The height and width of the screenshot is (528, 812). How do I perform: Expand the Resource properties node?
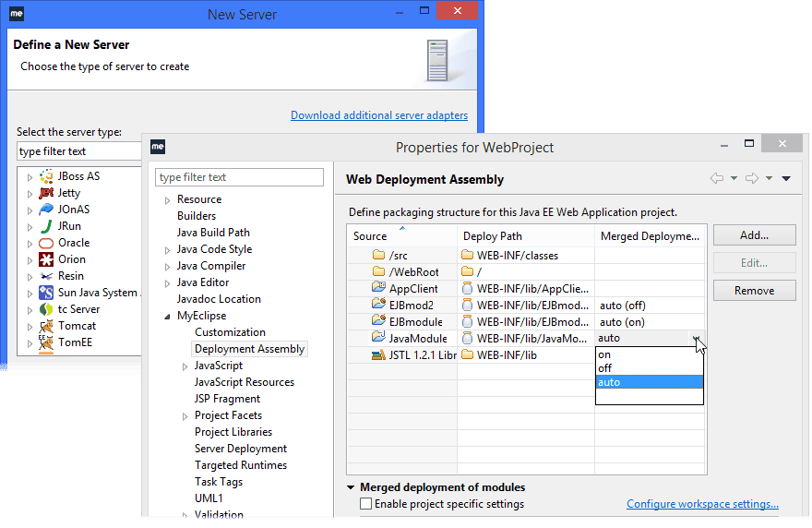pos(167,200)
